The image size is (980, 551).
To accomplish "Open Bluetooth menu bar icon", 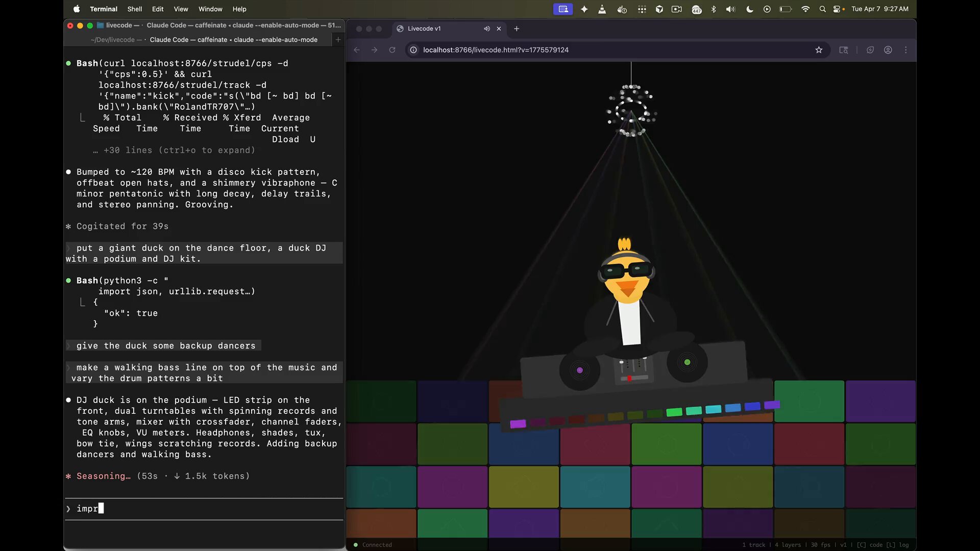I will click(x=714, y=9).
